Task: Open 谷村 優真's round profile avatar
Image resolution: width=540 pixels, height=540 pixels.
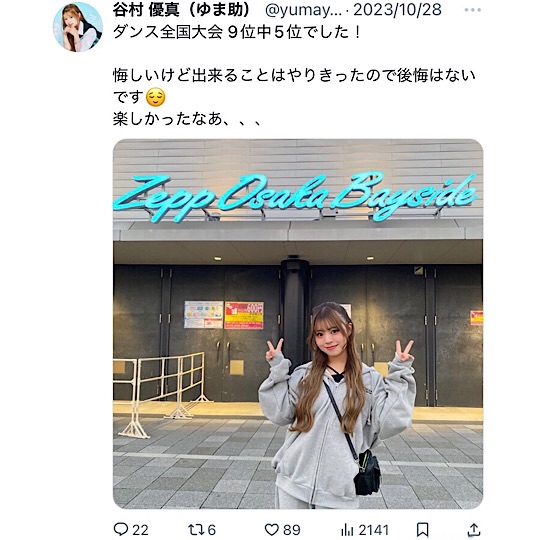Action: click(78, 27)
